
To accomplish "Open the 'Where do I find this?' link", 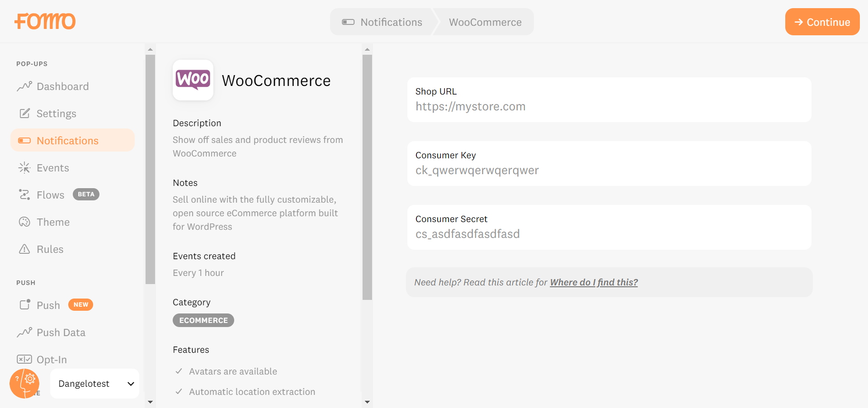I will (x=594, y=282).
